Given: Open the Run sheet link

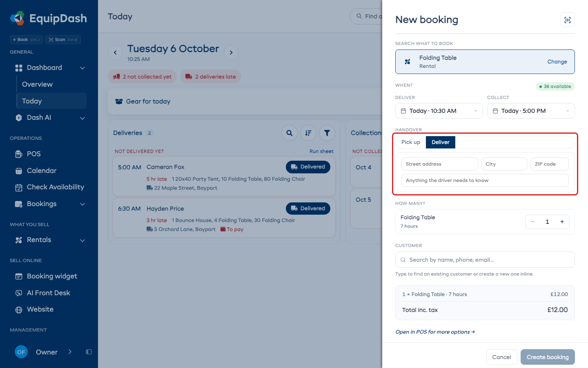Looking at the screenshot, I should (x=321, y=151).
